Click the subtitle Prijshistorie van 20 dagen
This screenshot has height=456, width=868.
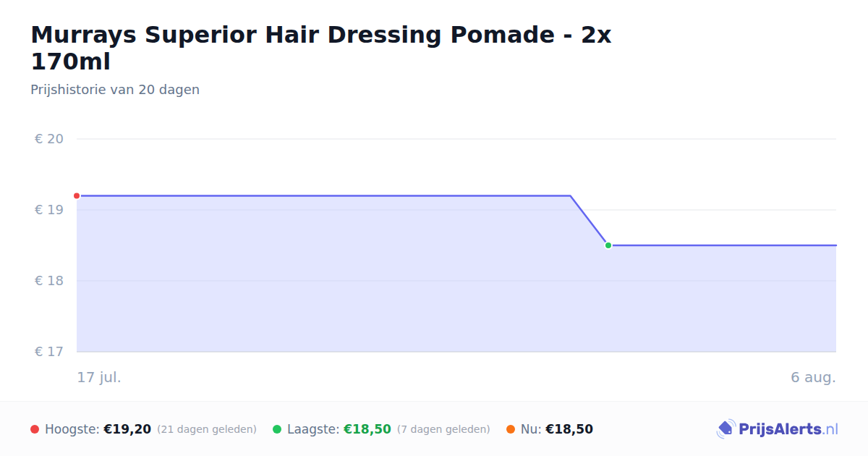[115, 90]
